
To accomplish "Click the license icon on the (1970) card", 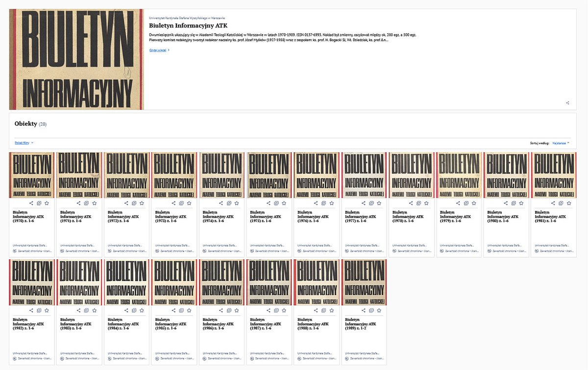I will pos(14,251).
